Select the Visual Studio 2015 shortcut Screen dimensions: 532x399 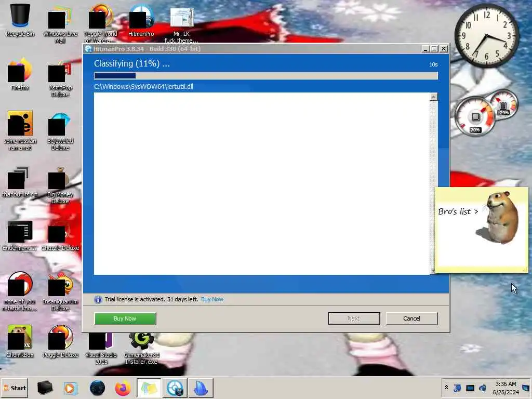pos(101,348)
